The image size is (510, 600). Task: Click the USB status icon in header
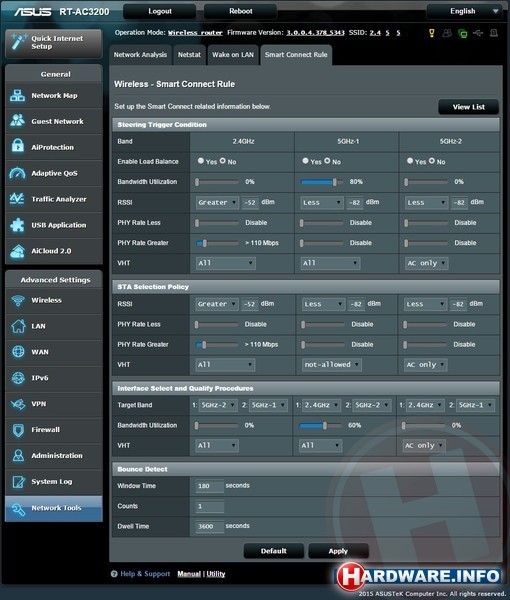[x=478, y=33]
